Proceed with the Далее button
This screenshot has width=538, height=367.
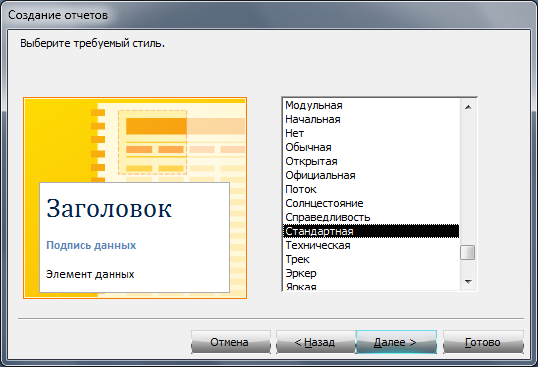(396, 342)
